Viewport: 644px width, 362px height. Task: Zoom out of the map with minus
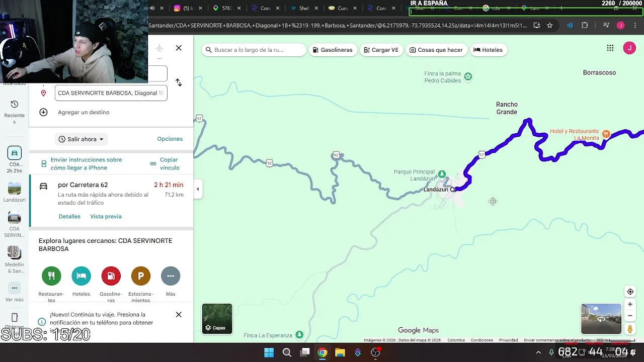pos(630,316)
